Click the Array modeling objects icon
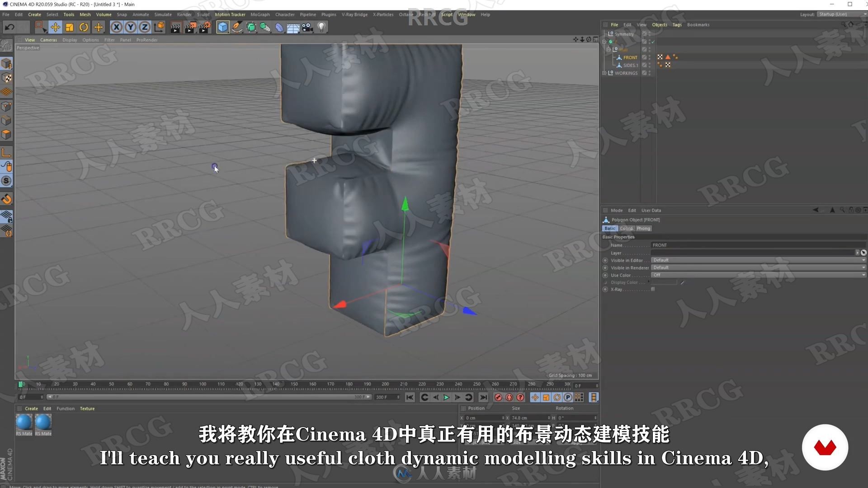Screen dimensions: 868x488 265,28
